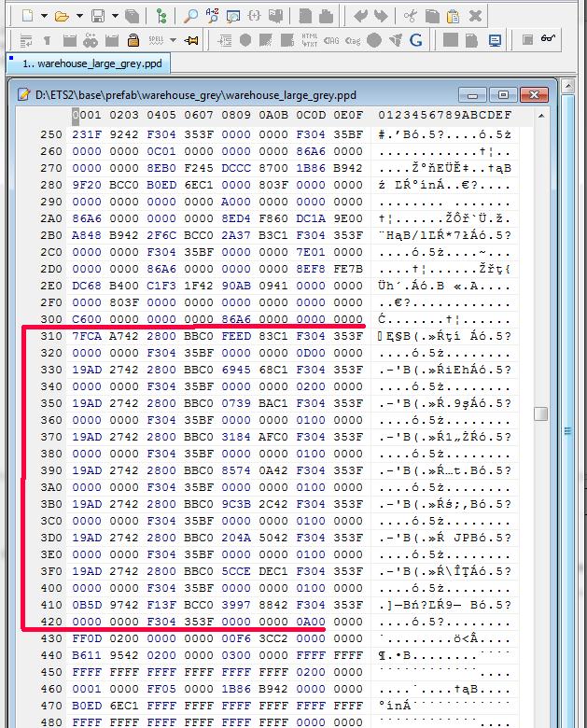Click the scissors Cut icon
Viewport: 587px width, 728px height.
click(411, 16)
